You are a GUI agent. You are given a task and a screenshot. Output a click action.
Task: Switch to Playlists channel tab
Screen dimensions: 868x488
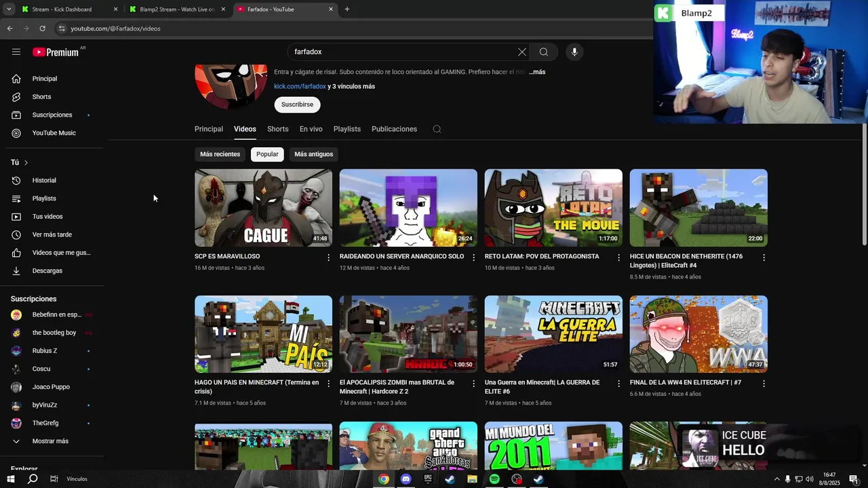347,129
